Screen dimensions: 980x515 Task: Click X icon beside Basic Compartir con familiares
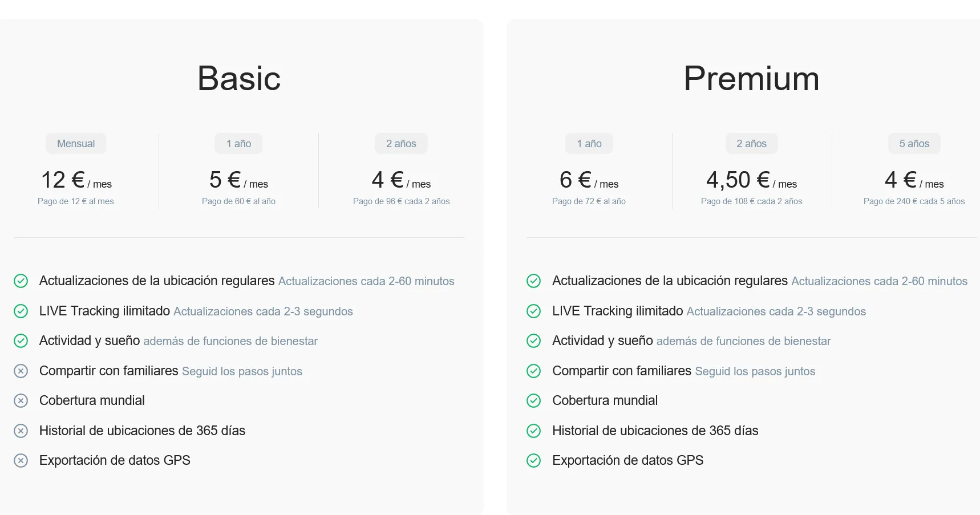(21, 371)
